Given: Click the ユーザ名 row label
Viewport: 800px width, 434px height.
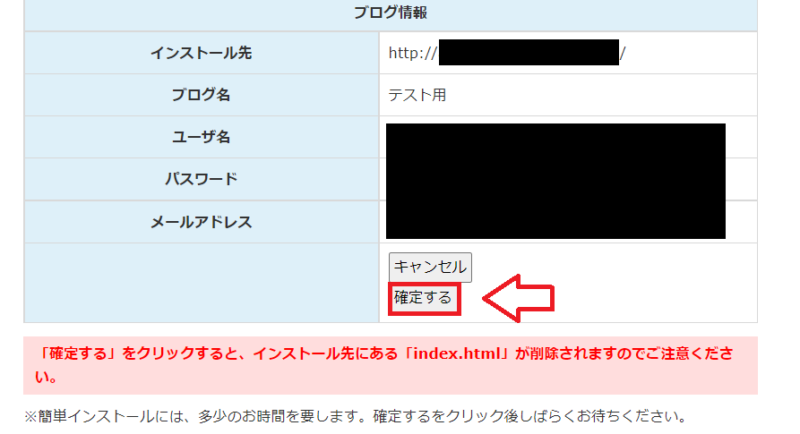Looking at the screenshot, I should (201, 137).
